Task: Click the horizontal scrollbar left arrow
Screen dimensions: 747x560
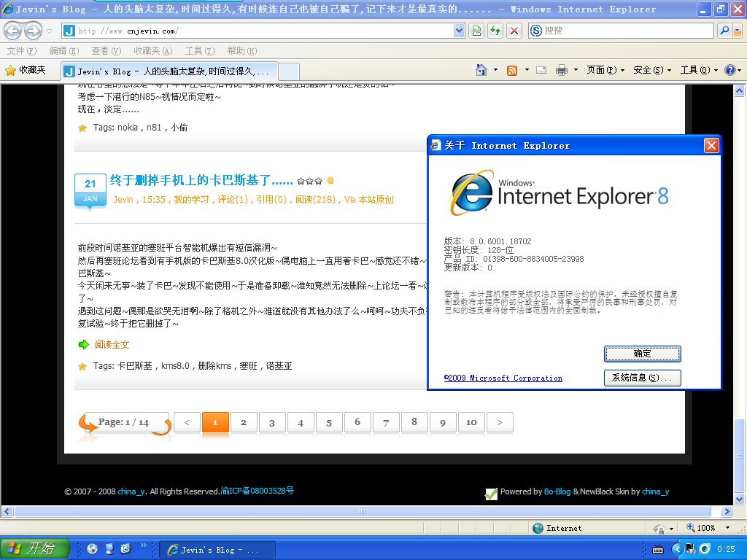Action: click(7, 512)
